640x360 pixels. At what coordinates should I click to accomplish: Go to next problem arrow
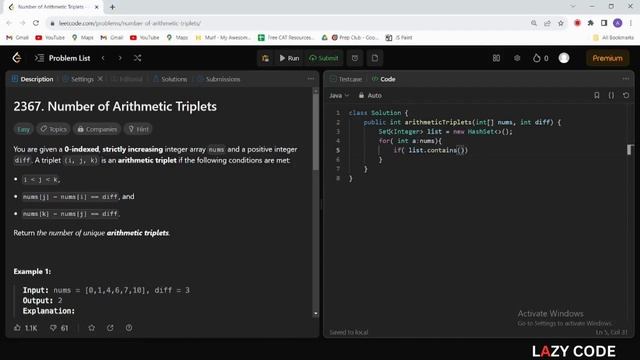coord(120,58)
